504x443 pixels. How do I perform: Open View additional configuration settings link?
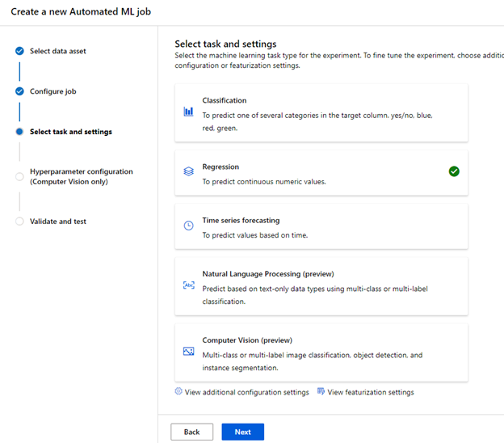coord(246,392)
